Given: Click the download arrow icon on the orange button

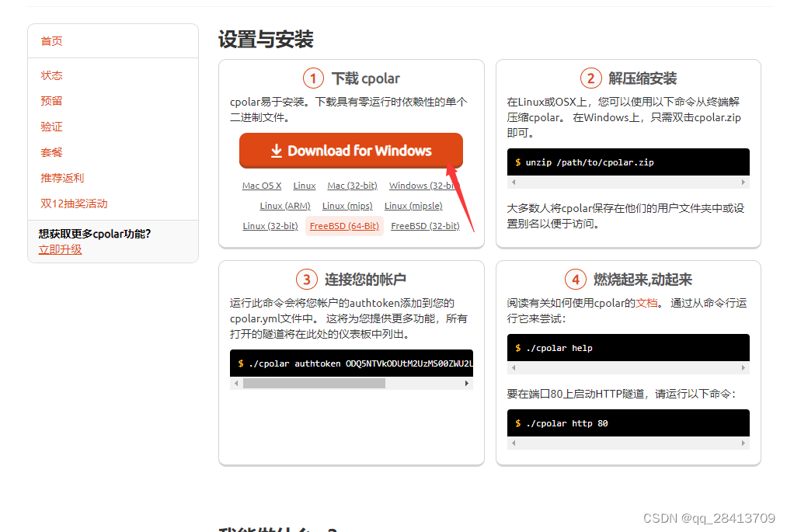Looking at the screenshot, I should click(277, 151).
